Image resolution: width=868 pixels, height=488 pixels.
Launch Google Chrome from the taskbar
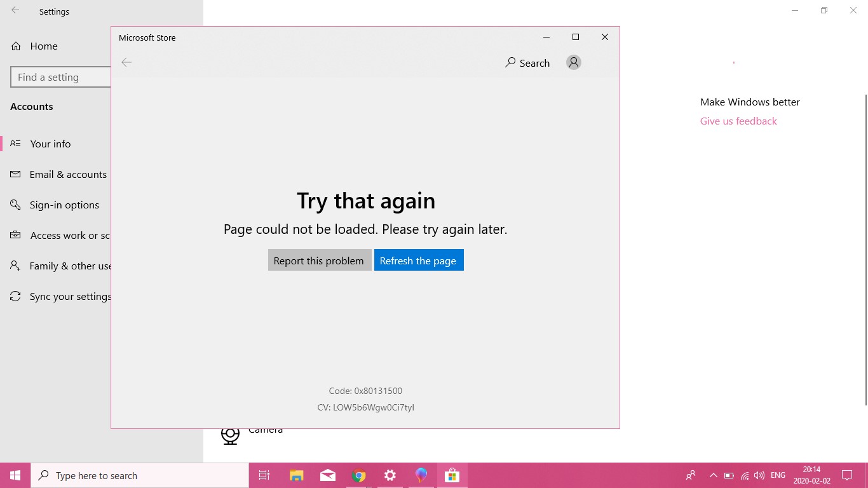pos(358,475)
